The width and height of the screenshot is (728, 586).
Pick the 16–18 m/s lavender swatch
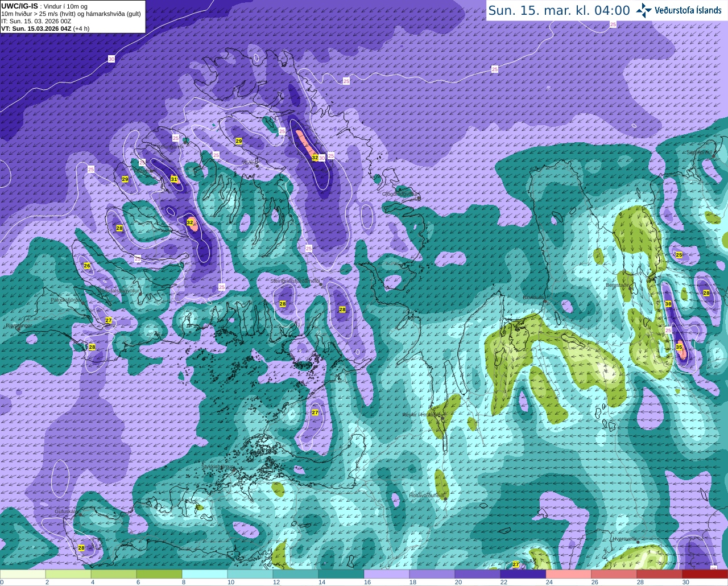point(387,574)
